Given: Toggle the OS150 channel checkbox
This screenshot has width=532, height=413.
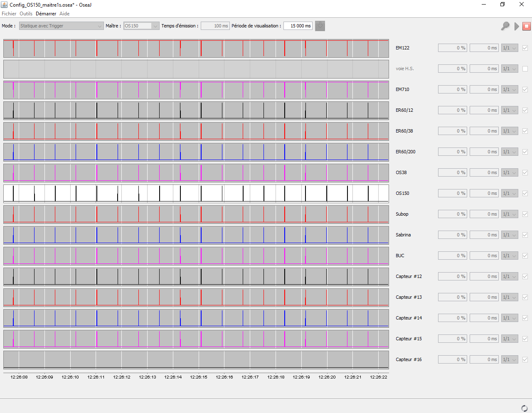Looking at the screenshot, I should [x=525, y=193].
